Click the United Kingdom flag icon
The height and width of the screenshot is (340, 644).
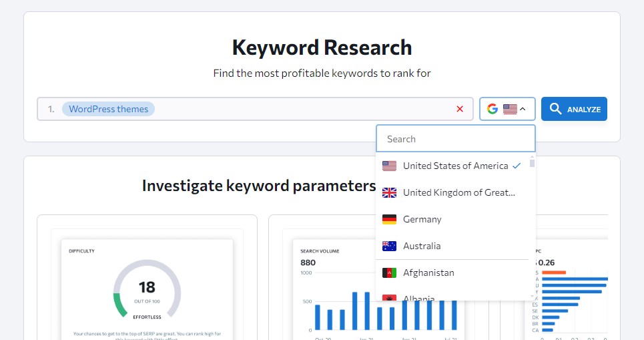pyautogui.click(x=389, y=192)
